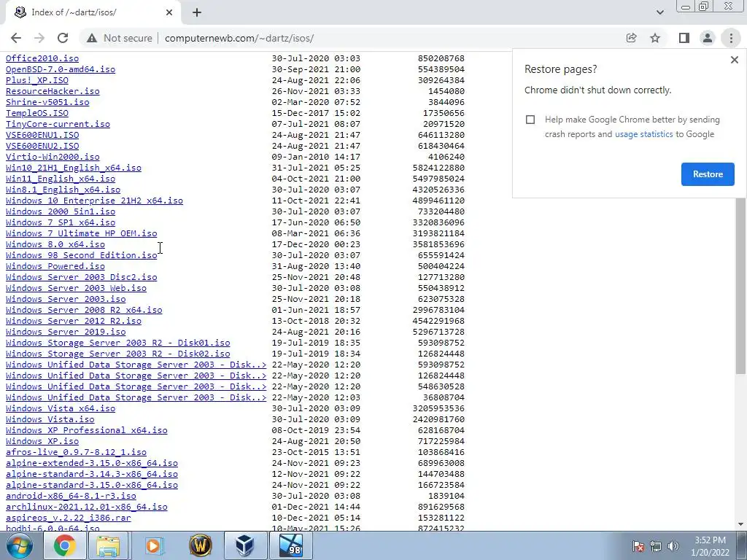Click the Windows Powered.iso link
Image resolution: width=747 pixels, height=560 pixels.
(x=55, y=266)
